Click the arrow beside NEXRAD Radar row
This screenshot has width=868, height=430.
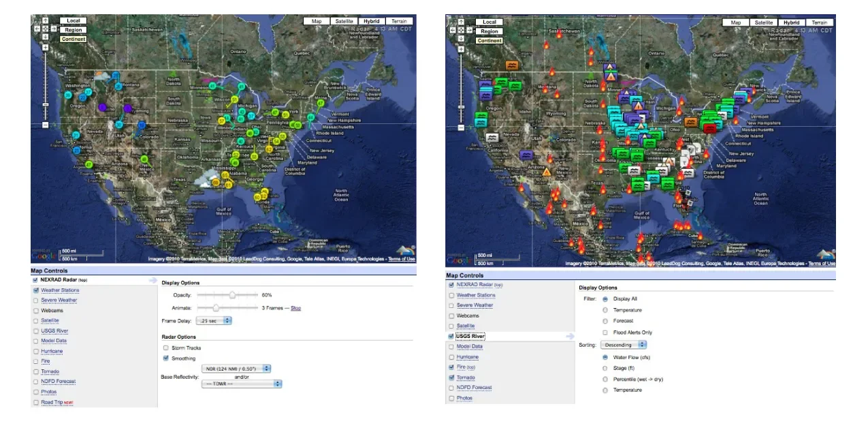pos(152,280)
